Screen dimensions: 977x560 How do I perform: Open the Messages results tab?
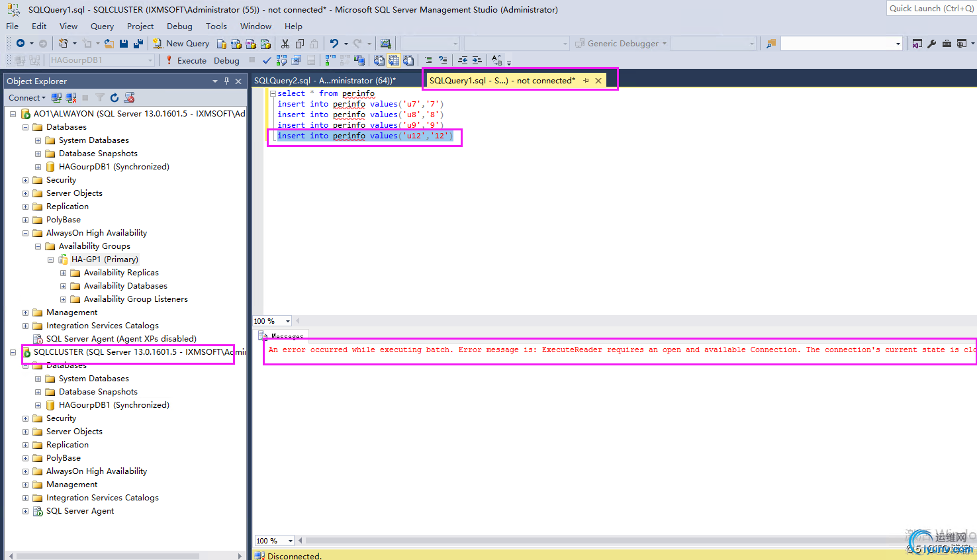(x=282, y=336)
